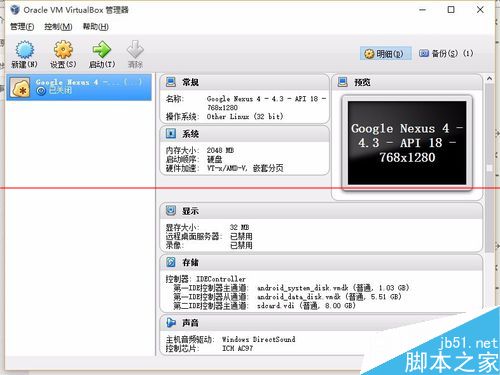Click the New (新建) VM toolbar icon
Viewport: 500px width, 375px height.
point(25,50)
